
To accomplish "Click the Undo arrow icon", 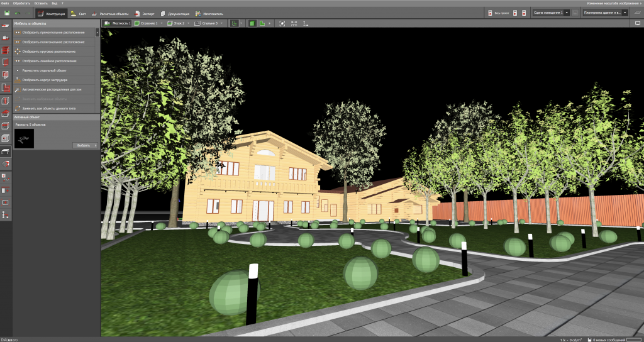I will coord(18,13).
